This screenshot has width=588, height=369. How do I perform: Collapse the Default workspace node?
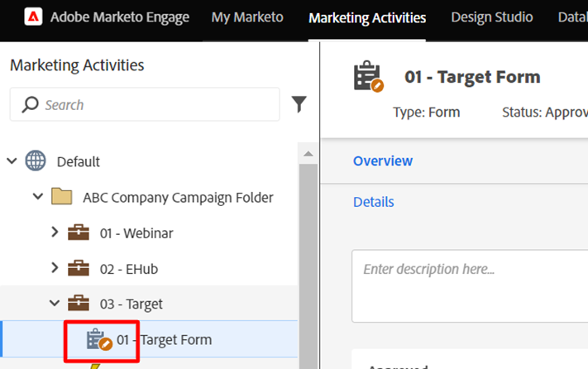pos(12,161)
